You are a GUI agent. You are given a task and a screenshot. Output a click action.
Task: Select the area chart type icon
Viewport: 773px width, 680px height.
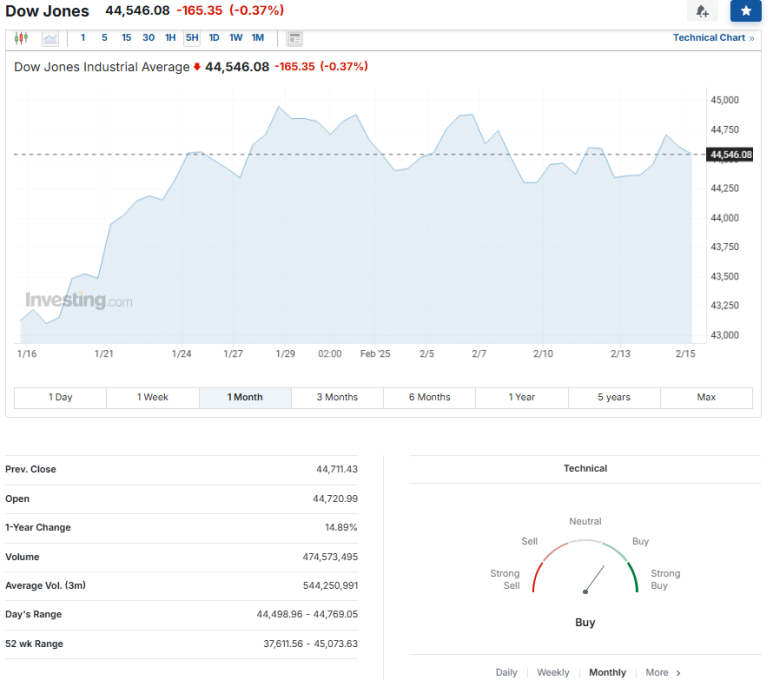pos(50,38)
